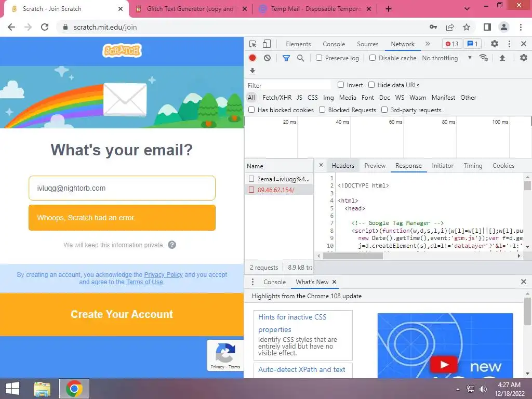The height and width of the screenshot is (399, 532).
Task: Click the email privacy help question icon
Action: [172, 245]
